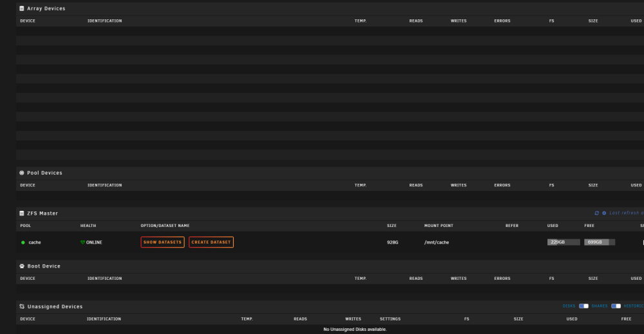The height and width of the screenshot is (334, 644).
Task: Click the No Unassigned Disks available message
Action: 355,329
